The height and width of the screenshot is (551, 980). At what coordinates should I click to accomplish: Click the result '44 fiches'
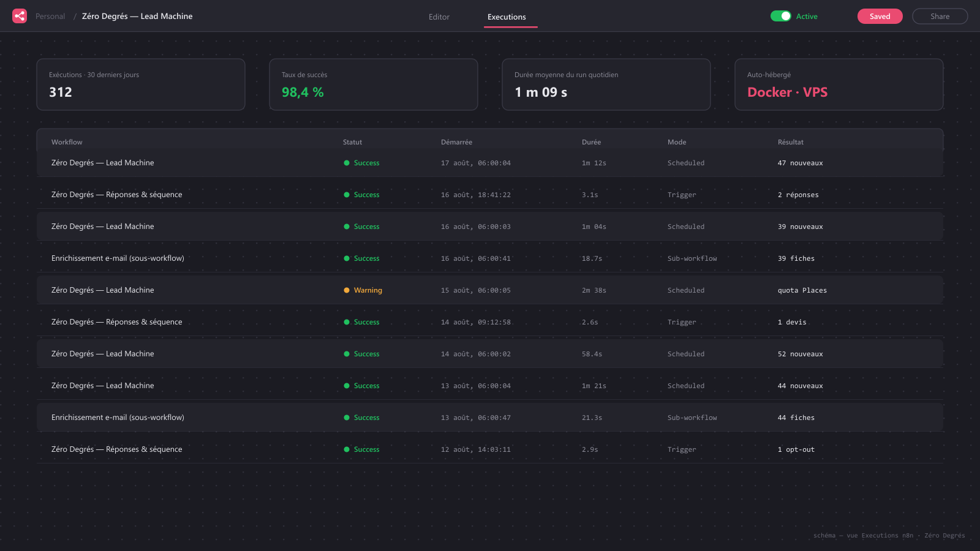coord(796,418)
